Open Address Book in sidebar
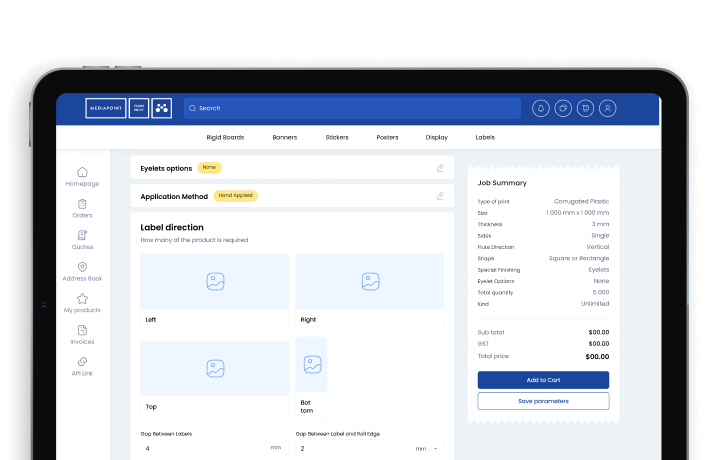The image size is (705, 460). [x=82, y=271]
